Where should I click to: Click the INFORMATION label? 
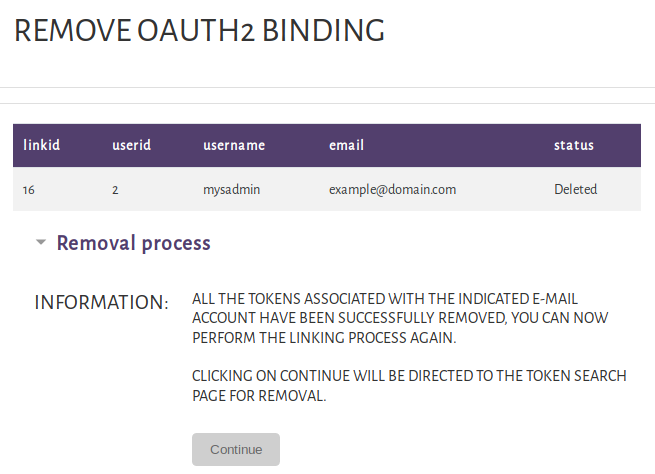101,303
